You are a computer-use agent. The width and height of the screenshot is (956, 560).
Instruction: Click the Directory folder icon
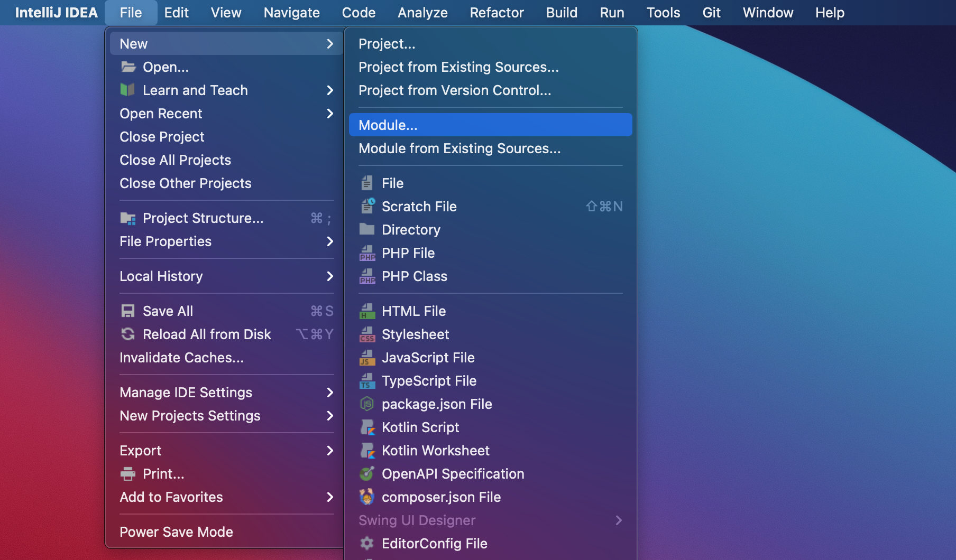367,229
